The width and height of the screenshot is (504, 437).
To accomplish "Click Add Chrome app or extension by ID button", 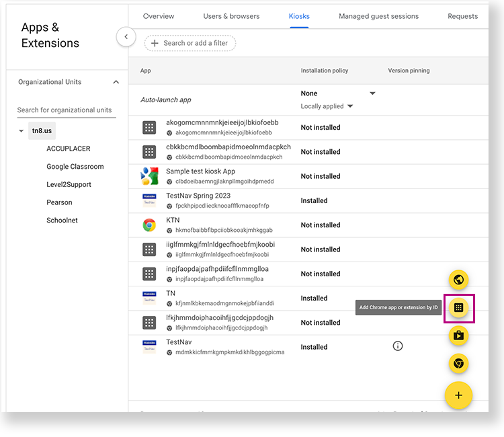I will (458, 307).
